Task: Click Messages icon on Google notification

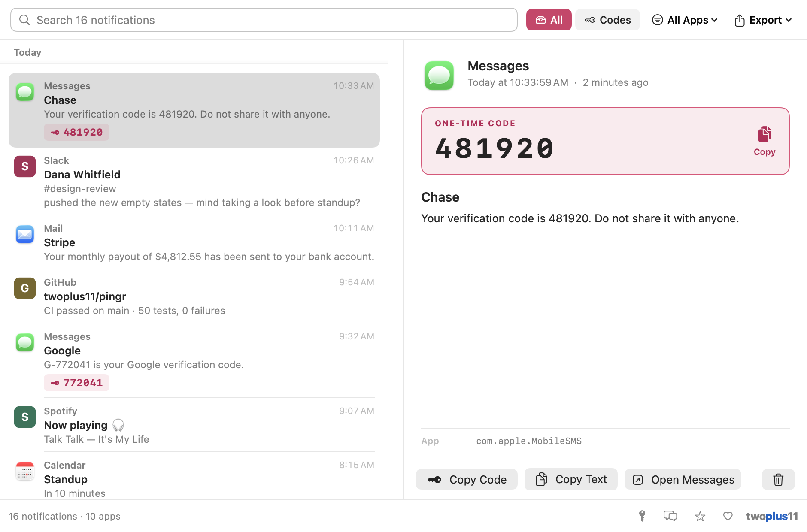Action: pyautogui.click(x=25, y=342)
